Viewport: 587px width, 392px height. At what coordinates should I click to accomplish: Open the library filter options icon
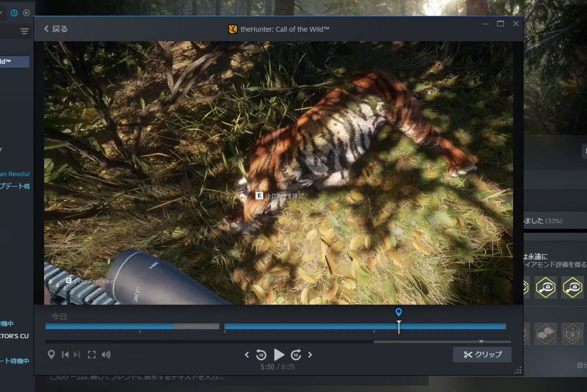[24, 31]
